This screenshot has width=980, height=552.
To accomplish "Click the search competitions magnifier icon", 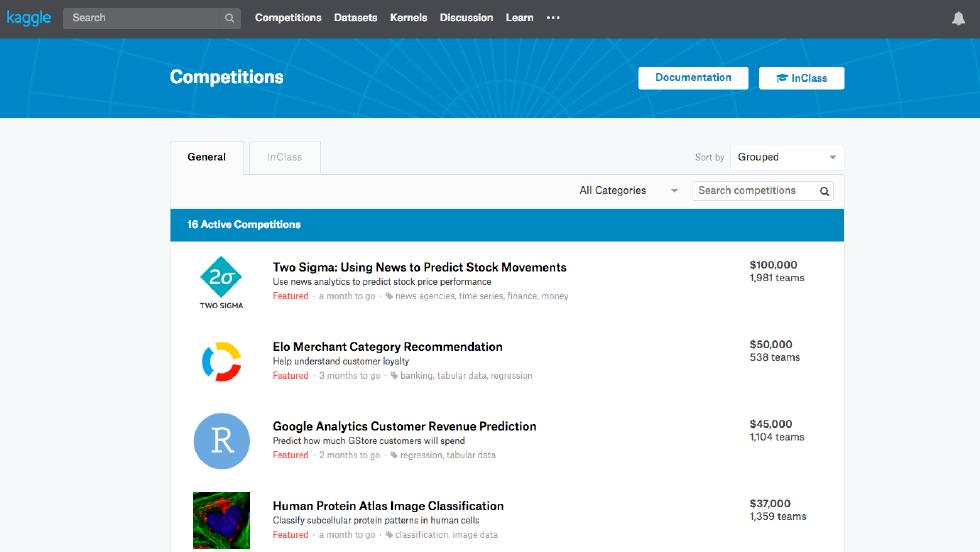I will [x=824, y=191].
